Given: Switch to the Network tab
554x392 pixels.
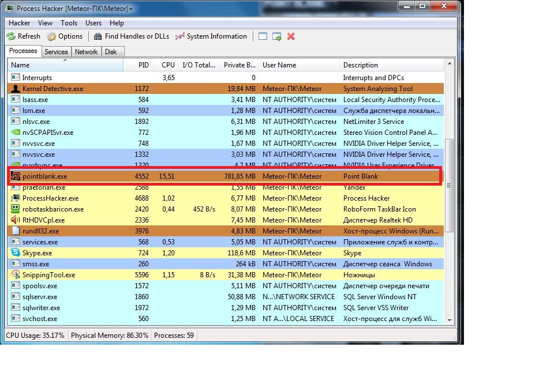Looking at the screenshot, I should (x=86, y=52).
